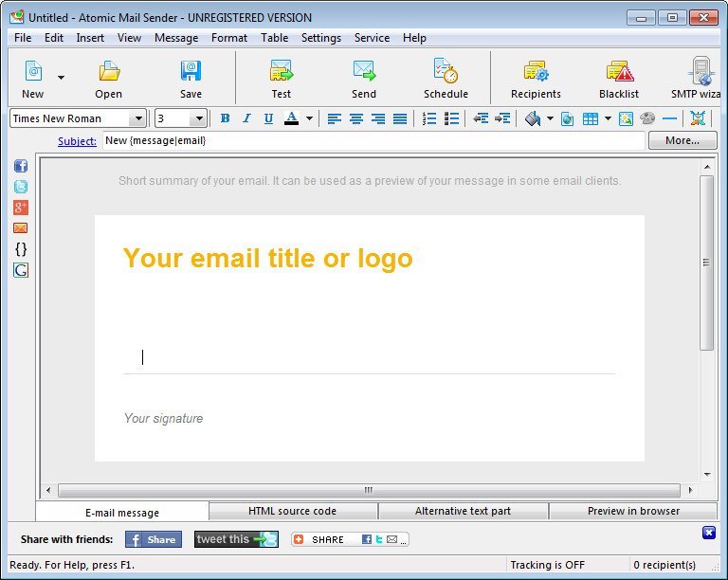Click the curly braces macro icon
This screenshot has height=580, width=728.
[x=21, y=249]
